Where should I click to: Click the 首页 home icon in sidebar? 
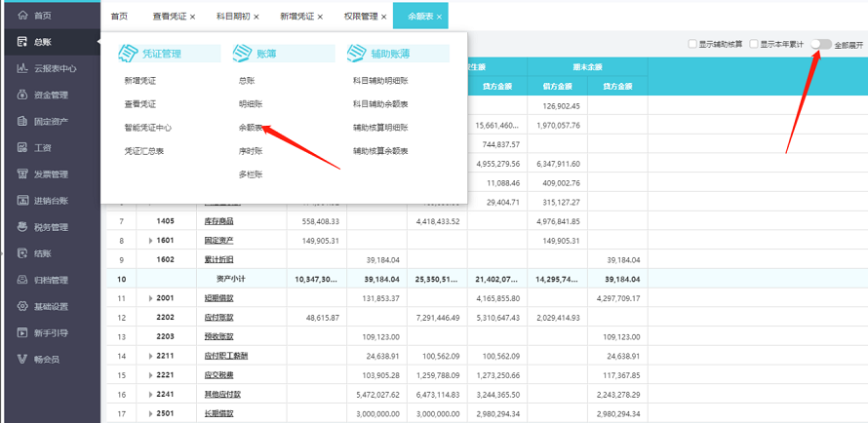tap(22, 16)
